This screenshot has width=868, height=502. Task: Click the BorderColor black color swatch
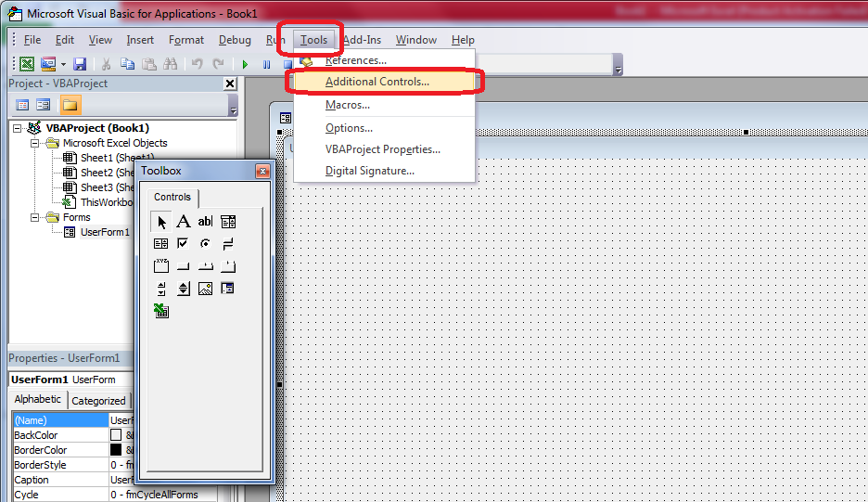[116, 450]
